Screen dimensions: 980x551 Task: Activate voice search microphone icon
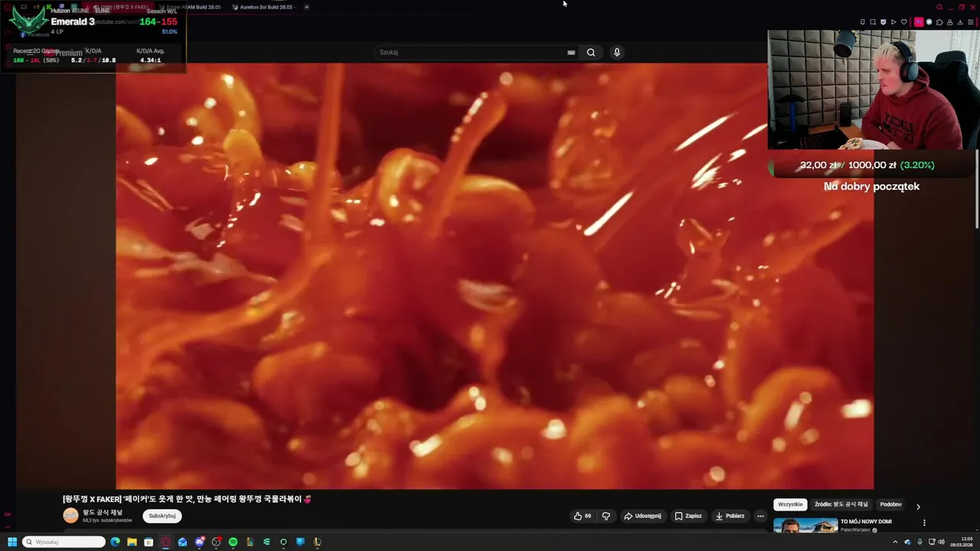point(617,52)
